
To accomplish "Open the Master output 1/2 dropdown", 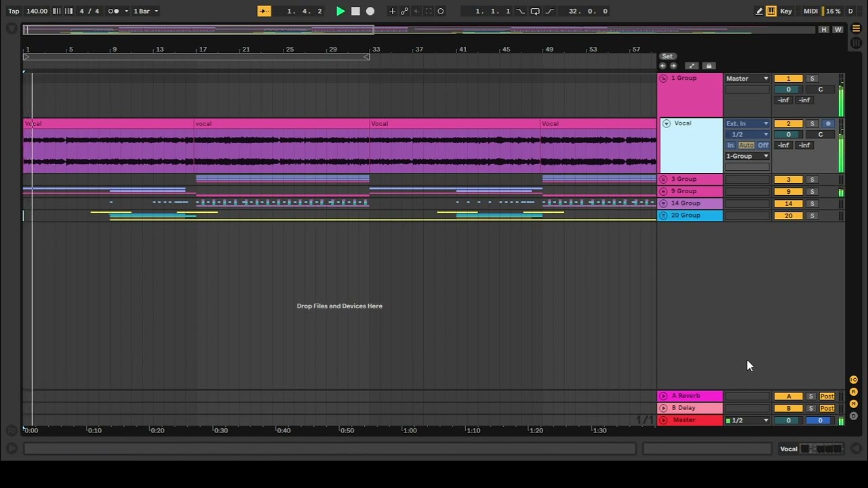I will (747, 420).
